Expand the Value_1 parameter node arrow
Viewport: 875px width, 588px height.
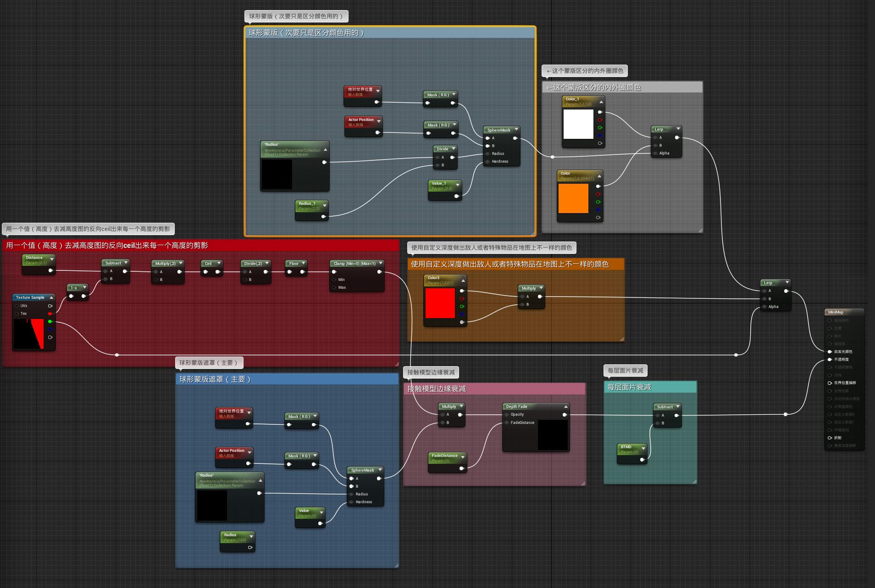click(458, 185)
